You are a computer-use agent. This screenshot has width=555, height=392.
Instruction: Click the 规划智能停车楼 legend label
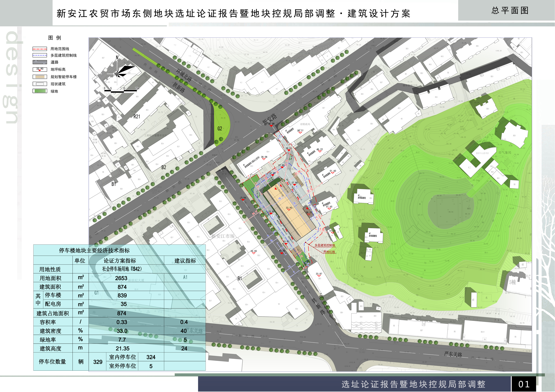[64, 77]
